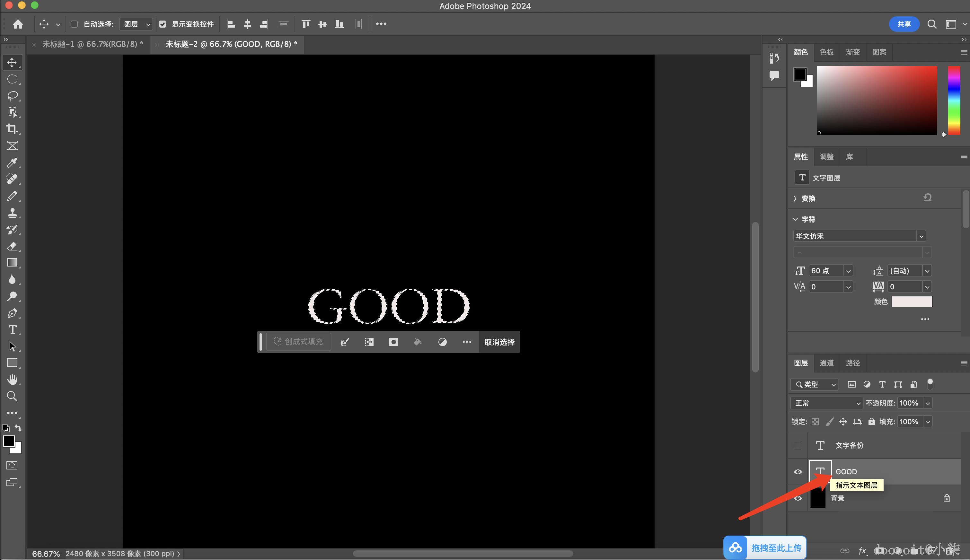
Task: Select the Crop tool
Action: 12,129
